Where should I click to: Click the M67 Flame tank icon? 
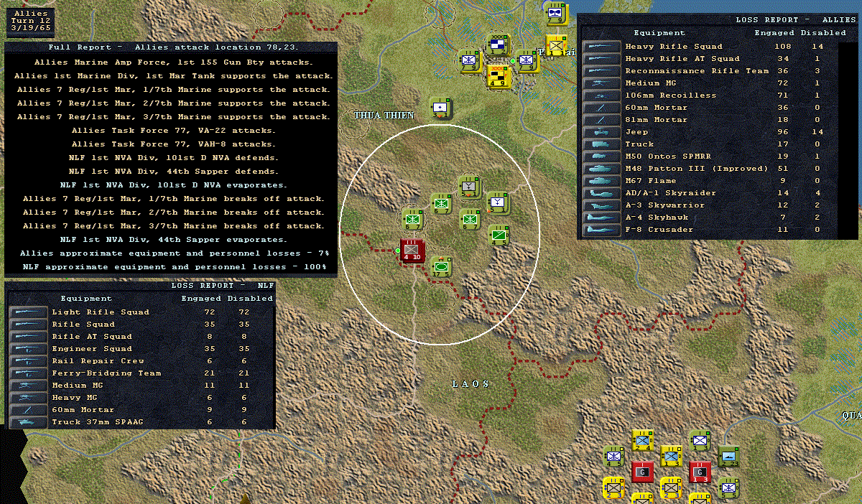[x=601, y=181]
